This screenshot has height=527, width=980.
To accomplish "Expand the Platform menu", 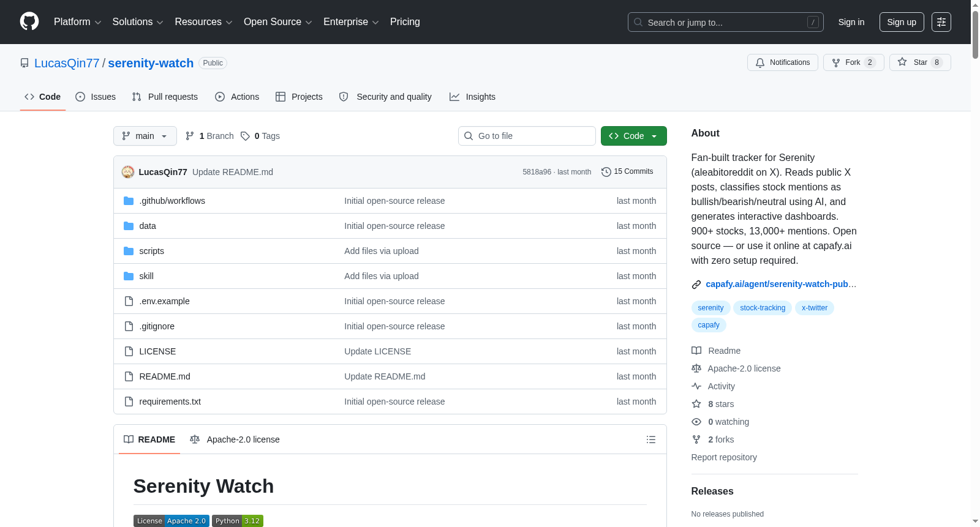I will pos(77,22).
